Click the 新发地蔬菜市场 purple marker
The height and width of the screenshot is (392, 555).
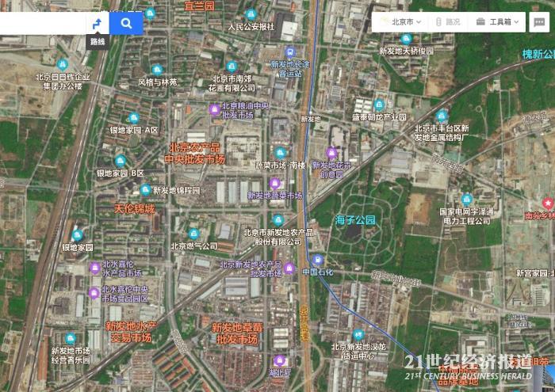pyautogui.click(x=274, y=184)
